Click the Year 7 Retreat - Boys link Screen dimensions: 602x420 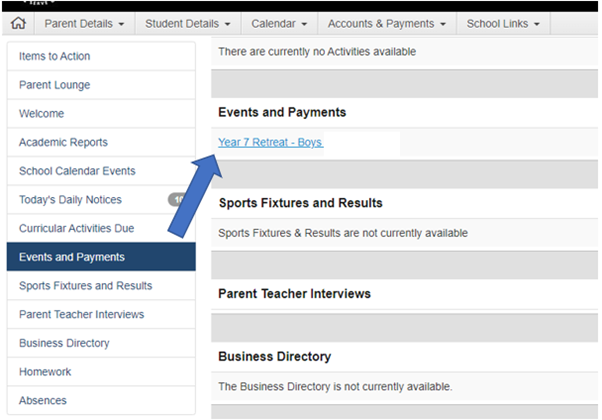point(270,143)
